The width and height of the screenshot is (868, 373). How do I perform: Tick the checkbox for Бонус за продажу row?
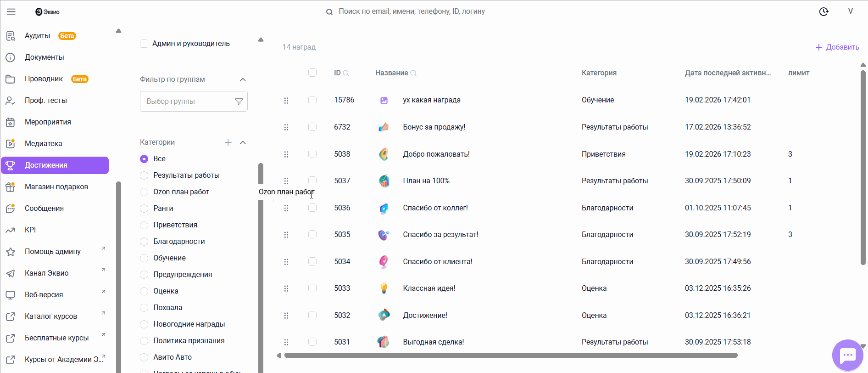(312, 127)
